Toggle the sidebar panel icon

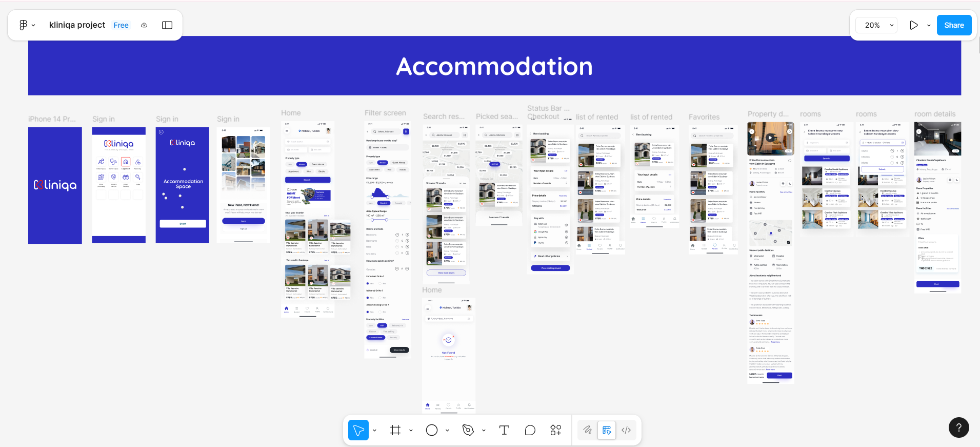point(167,25)
